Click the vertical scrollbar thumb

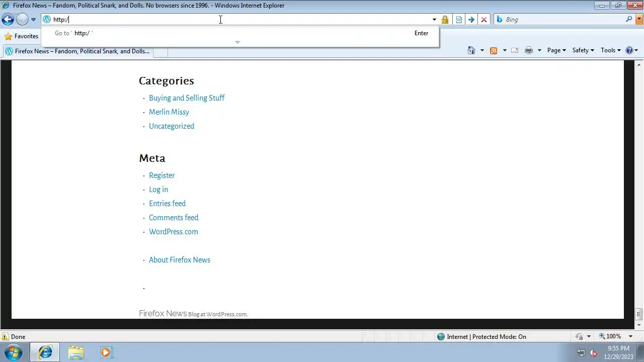(x=639, y=314)
